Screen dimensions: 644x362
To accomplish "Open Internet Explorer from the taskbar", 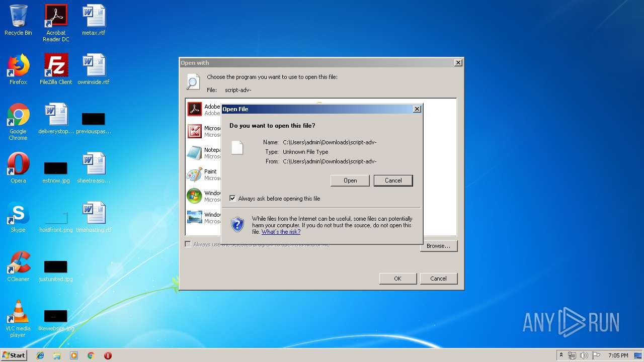I will [x=40, y=355].
